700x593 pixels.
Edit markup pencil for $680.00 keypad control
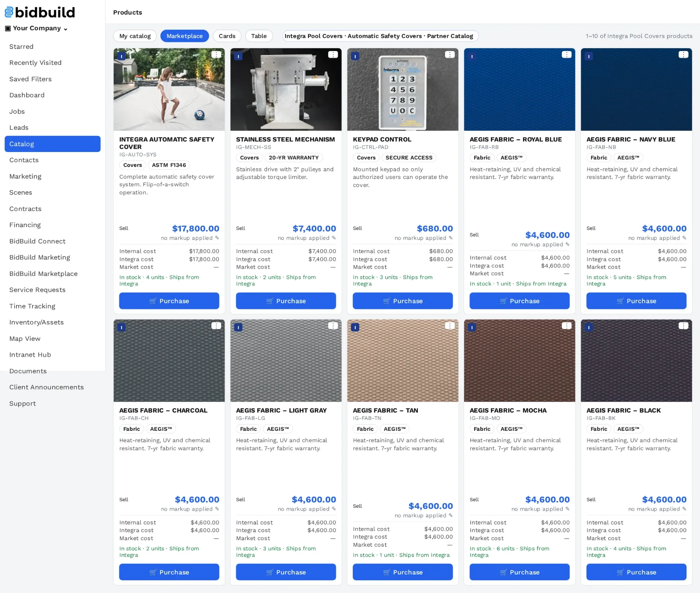[451, 238]
